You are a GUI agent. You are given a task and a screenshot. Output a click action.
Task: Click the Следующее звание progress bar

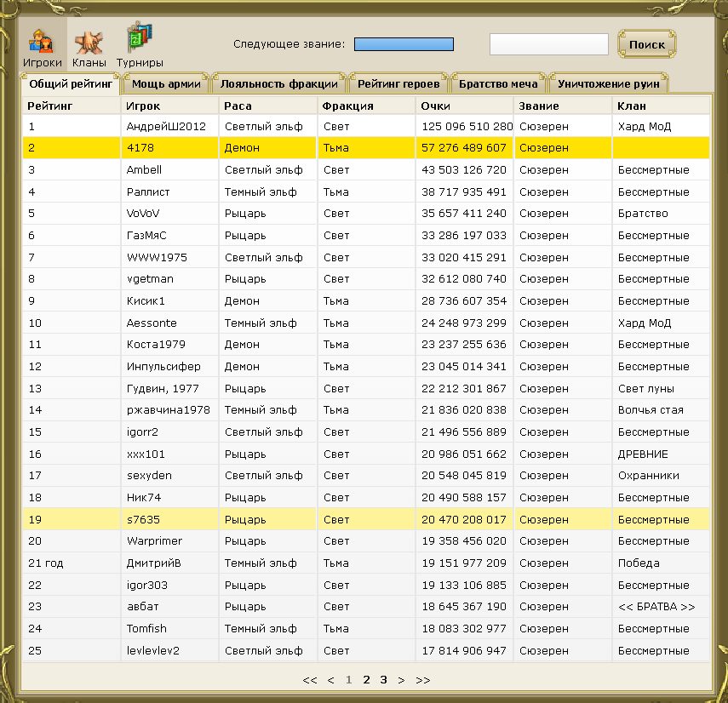coord(404,44)
